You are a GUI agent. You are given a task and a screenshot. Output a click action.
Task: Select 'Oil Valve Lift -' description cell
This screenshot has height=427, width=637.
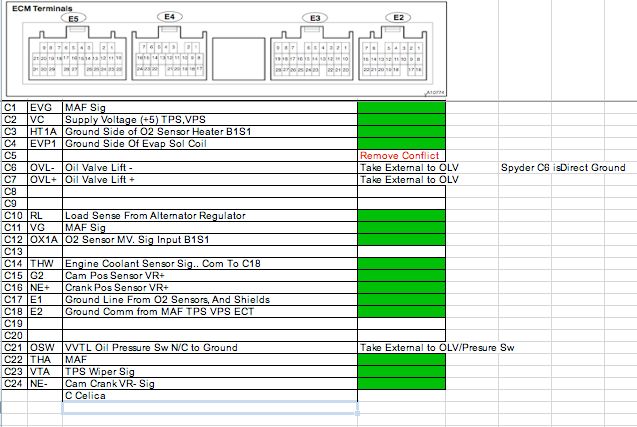[210, 167]
